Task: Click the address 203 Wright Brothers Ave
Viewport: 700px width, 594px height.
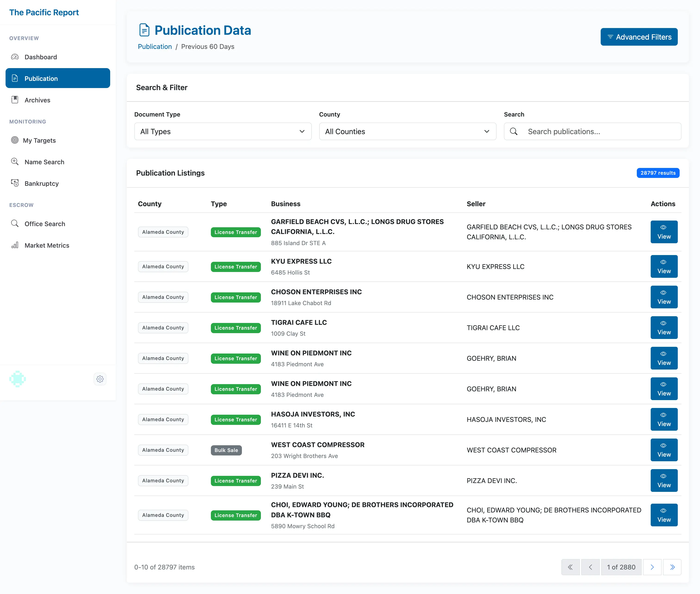Action: pyautogui.click(x=304, y=456)
